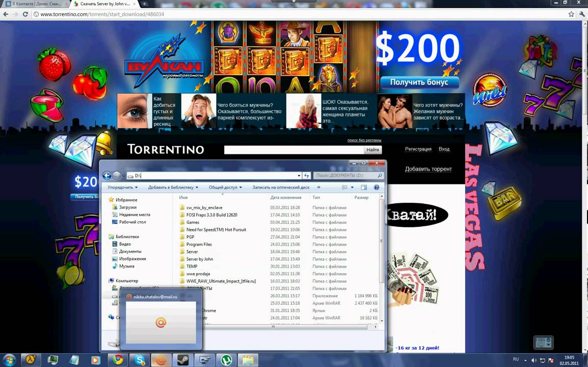Open the Windows Start orb
The width and height of the screenshot is (588, 367).
pyautogui.click(x=9, y=360)
